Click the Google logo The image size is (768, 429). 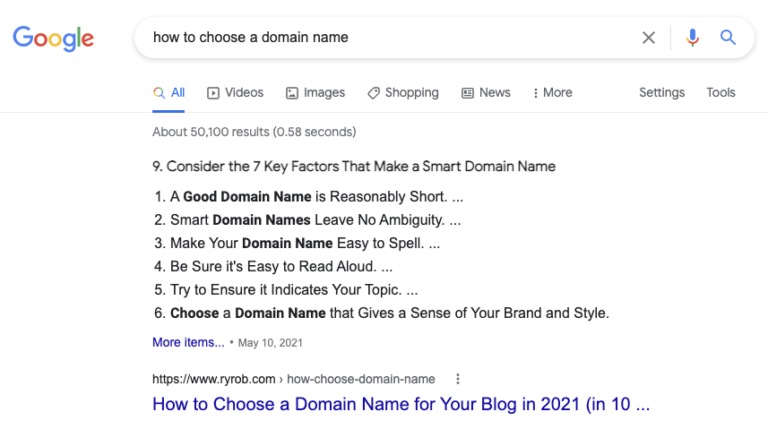pyautogui.click(x=53, y=38)
